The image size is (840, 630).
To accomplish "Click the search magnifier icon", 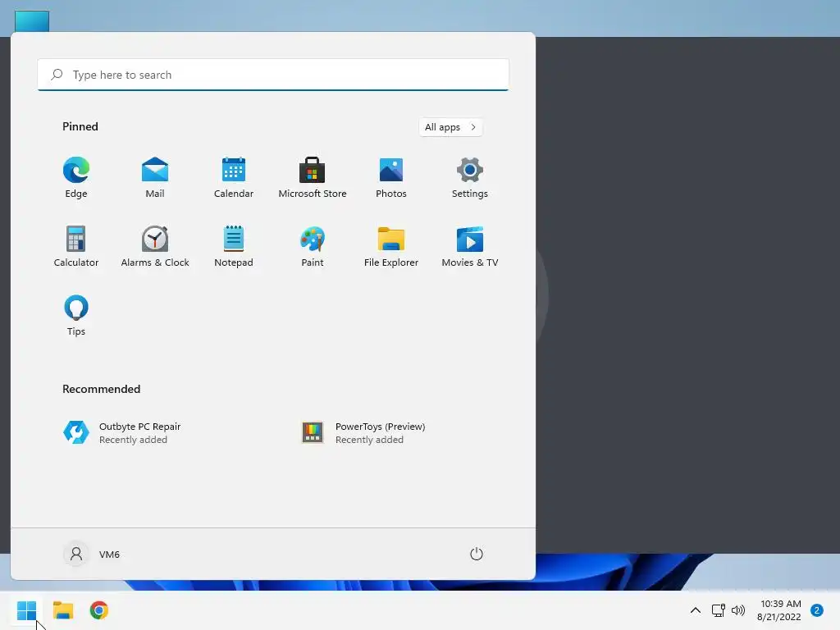I will pyautogui.click(x=57, y=75).
